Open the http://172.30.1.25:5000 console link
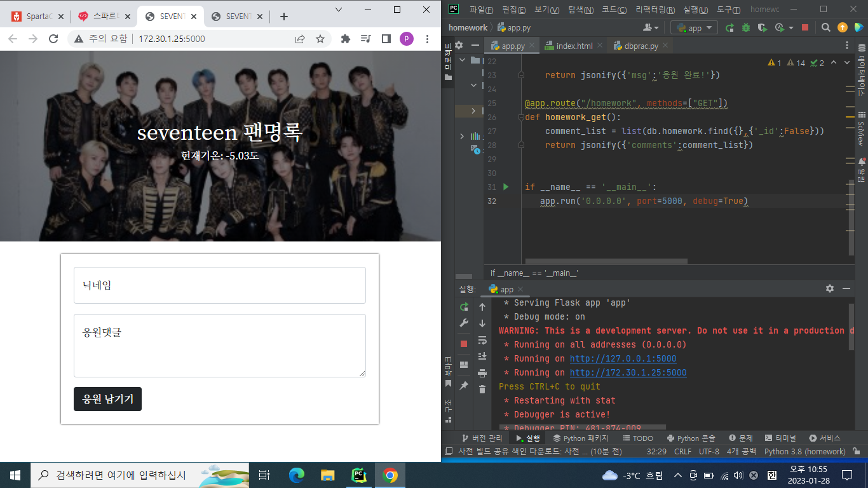 [628, 372]
